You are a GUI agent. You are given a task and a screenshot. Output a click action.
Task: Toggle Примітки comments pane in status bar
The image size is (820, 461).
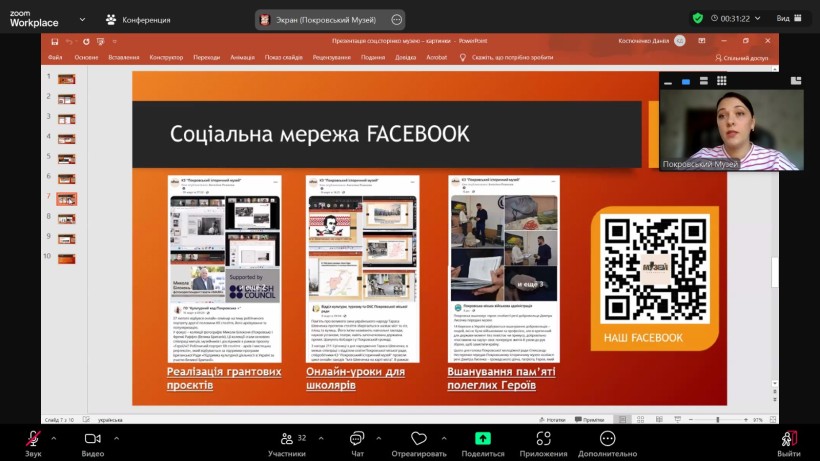[589, 420]
